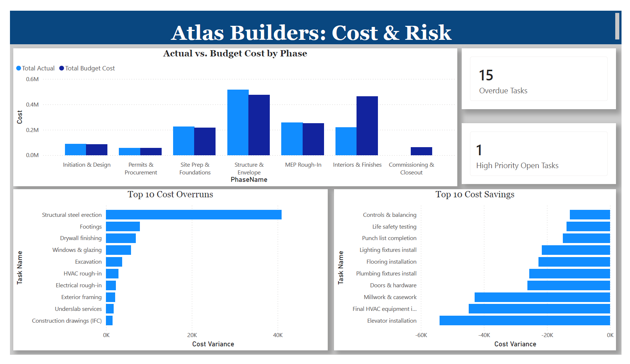Image resolution: width=630 pixels, height=364 pixels.
Task: Click the Total Actual legend marker
Action: coord(19,68)
